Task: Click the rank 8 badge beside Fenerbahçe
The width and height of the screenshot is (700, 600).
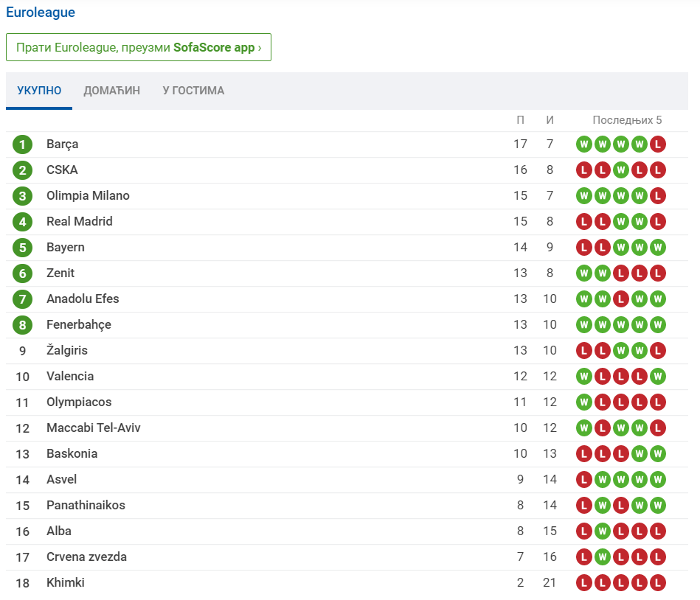Action: (x=22, y=325)
